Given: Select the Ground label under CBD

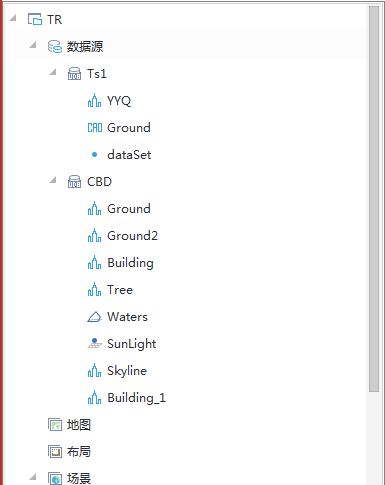Looking at the screenshot, I should coord(129,209).
